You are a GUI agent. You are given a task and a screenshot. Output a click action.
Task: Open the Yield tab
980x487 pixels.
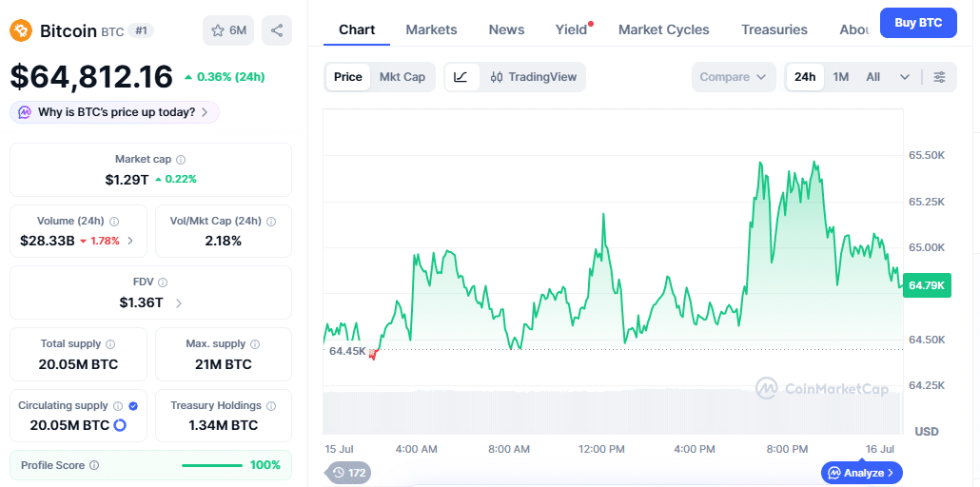571,29
